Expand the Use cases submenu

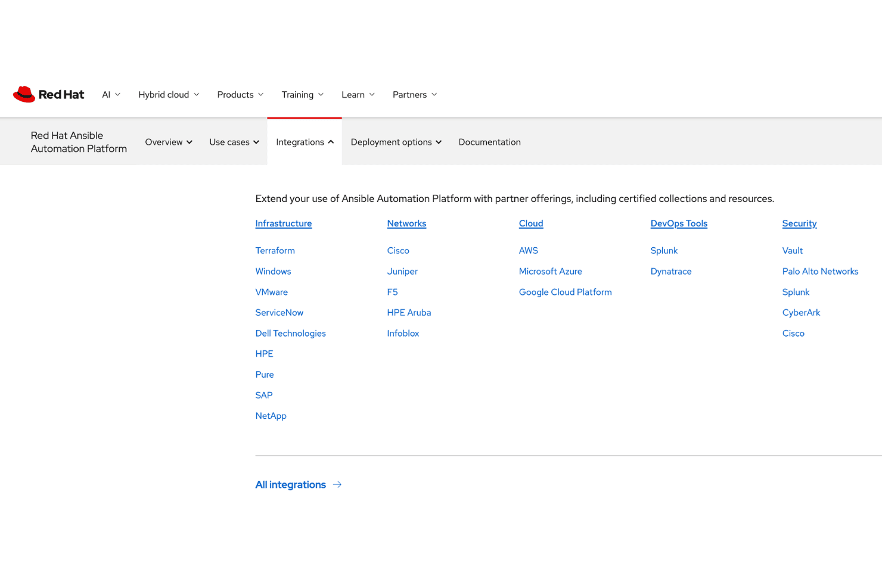[234, 142]
